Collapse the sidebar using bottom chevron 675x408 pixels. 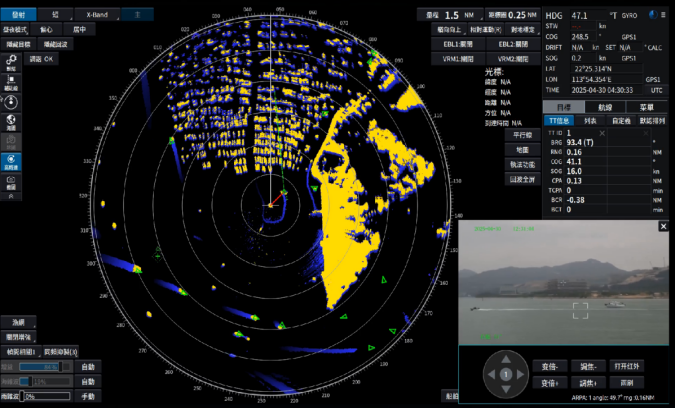(11, 196)
